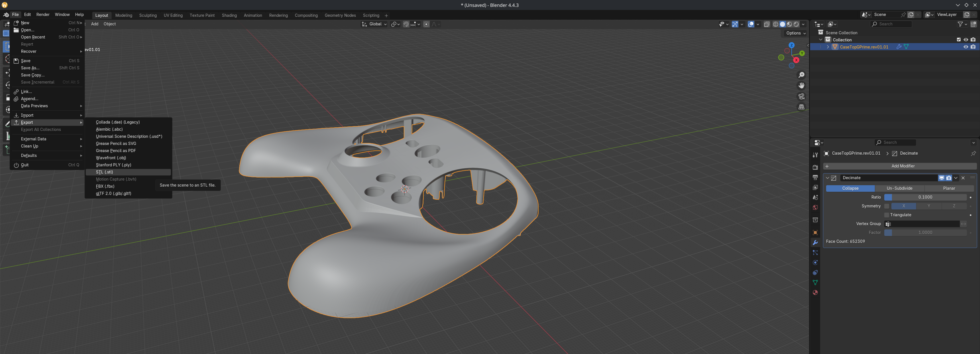Open the Options dropdown in viewport
Image resolution: width=980 pixels, height=354 pixels.
click(x=796, y=33)
